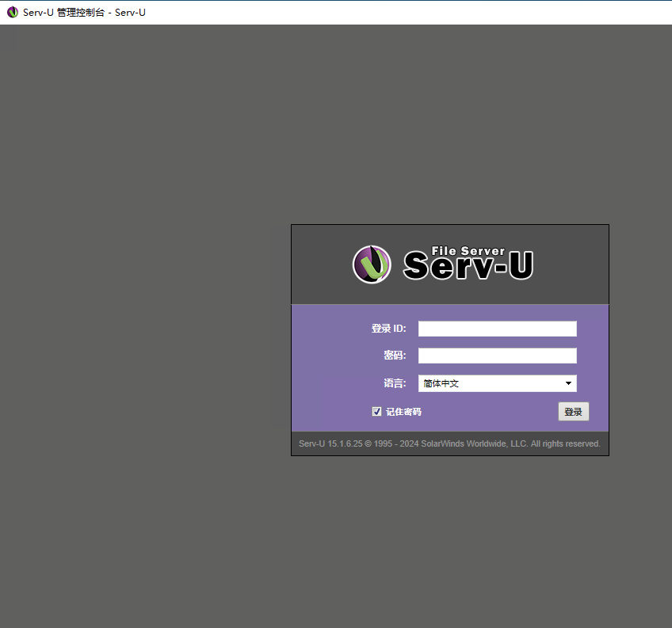Click the 登录 button
Image resolution: width=672 pixels, height=628 pixels.
click(x=574, y=412)
